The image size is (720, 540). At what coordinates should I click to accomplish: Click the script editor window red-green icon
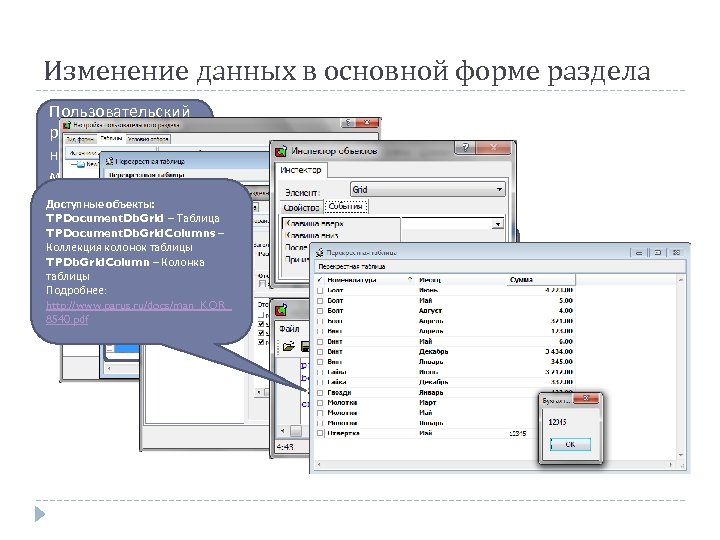281,310
